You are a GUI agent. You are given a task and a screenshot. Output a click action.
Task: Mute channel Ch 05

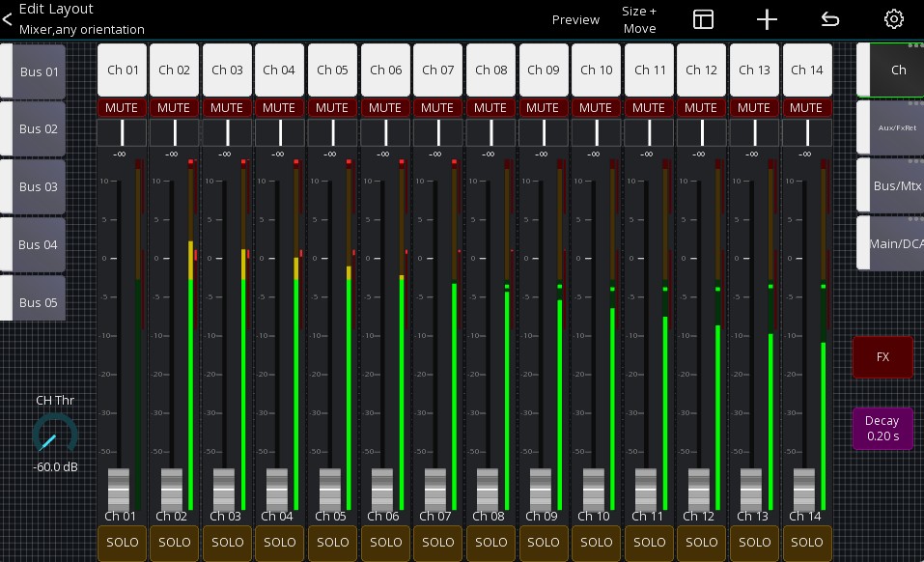[332, 108]
